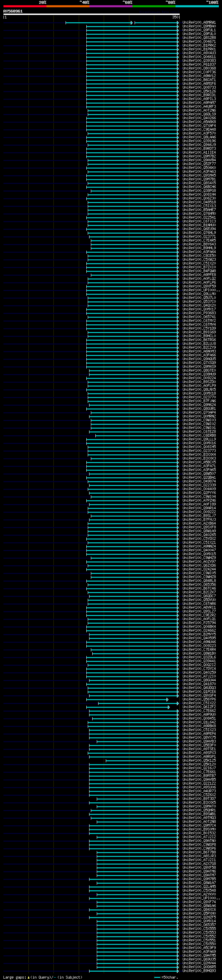Select the UniRef100_Q6BCH6 label

(x=199, y=187)
